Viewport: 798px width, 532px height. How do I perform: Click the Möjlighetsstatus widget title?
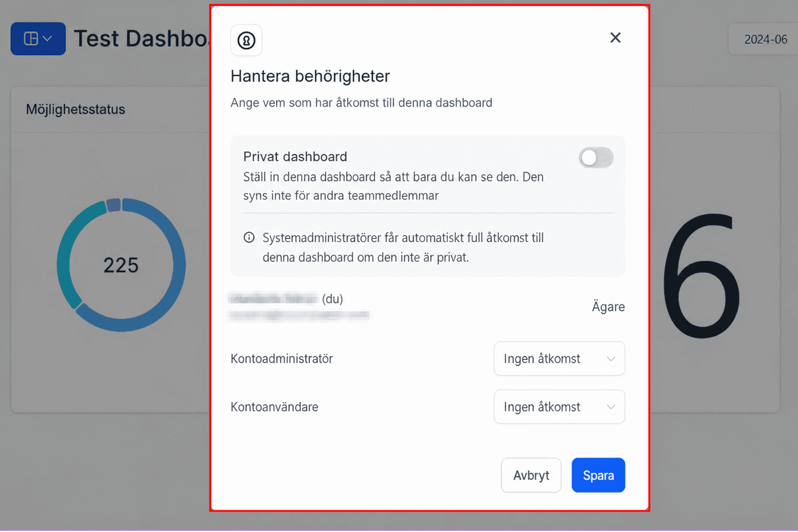[76, 109]
